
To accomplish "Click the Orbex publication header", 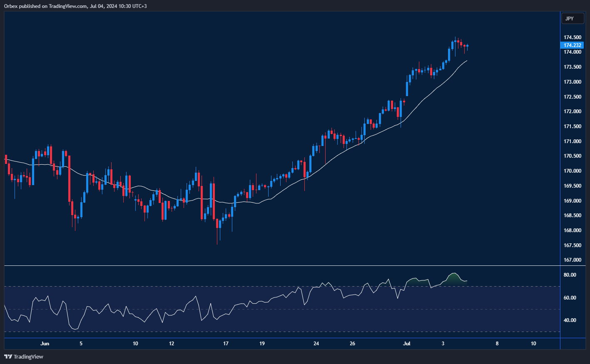I will coord(75,6).
